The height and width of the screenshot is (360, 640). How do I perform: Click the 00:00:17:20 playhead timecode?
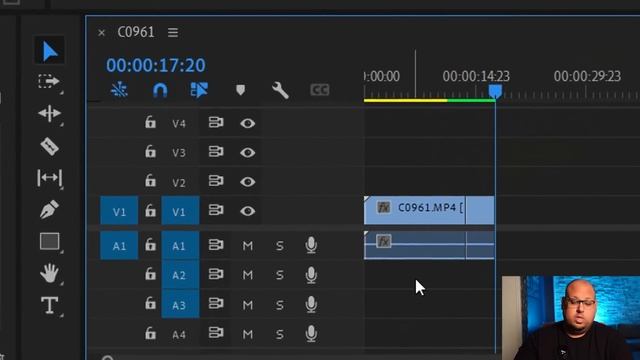click(156, 65)
